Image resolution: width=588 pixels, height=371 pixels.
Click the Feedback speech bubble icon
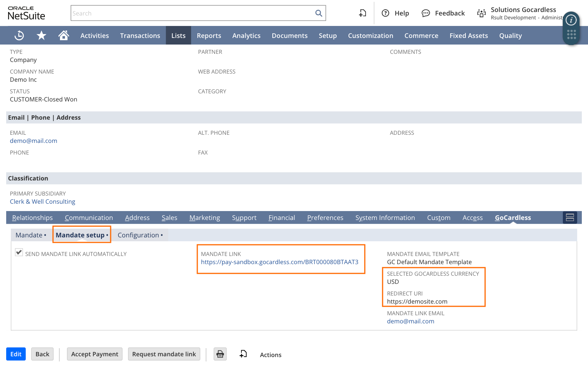tap(426, 13)
